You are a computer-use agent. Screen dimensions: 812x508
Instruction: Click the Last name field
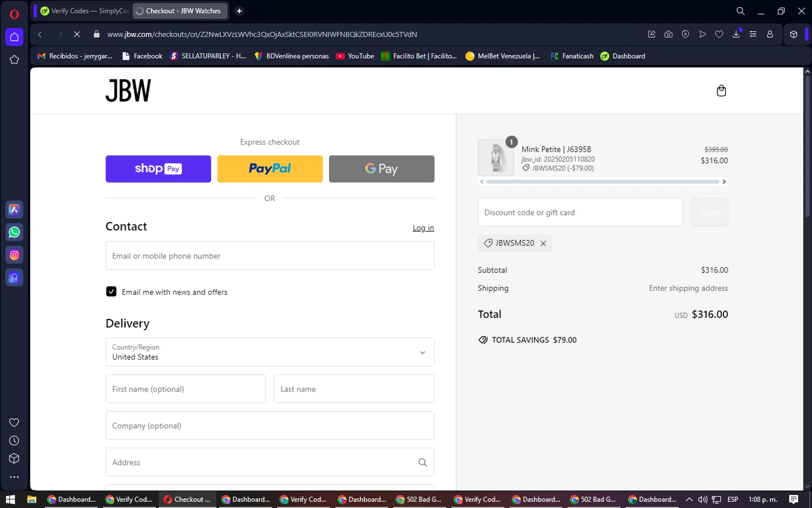(354, 389)
